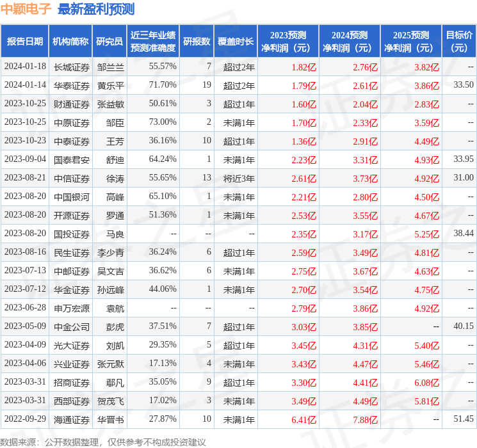Select the 长城证券 institution cell
The image size is (477, 448).
(x=72, y=67)
